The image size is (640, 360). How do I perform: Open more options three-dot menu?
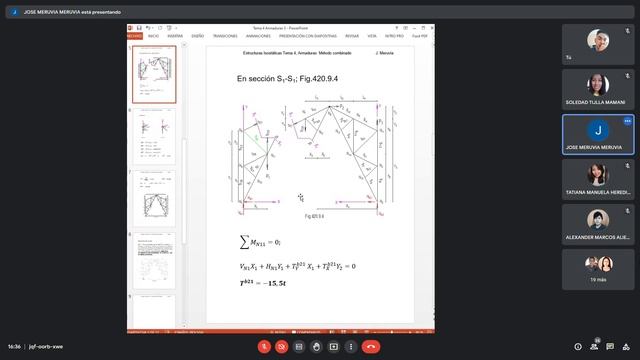(351, 347)
